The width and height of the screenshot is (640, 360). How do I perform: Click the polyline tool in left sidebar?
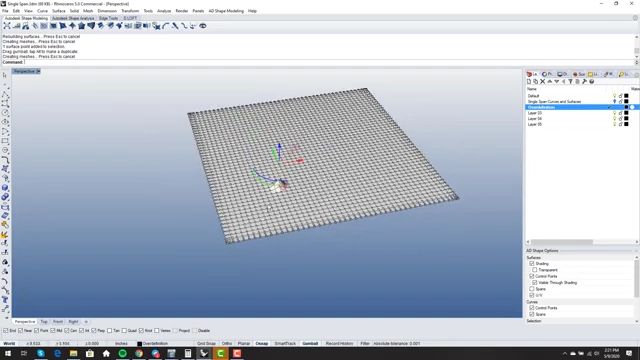(5, 94)
